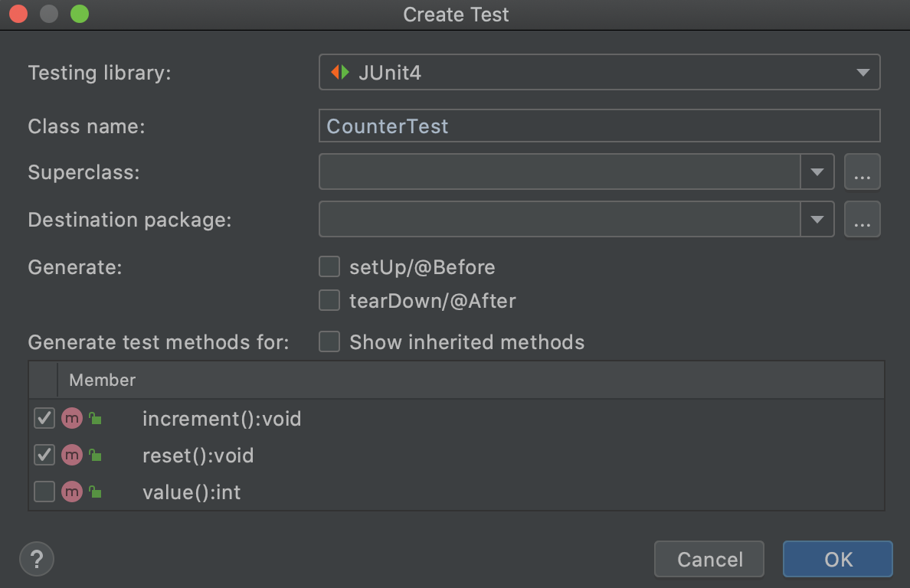Enable setUp/@Before generation
Viewport: 910px width, 588px height.
[329, 266]
